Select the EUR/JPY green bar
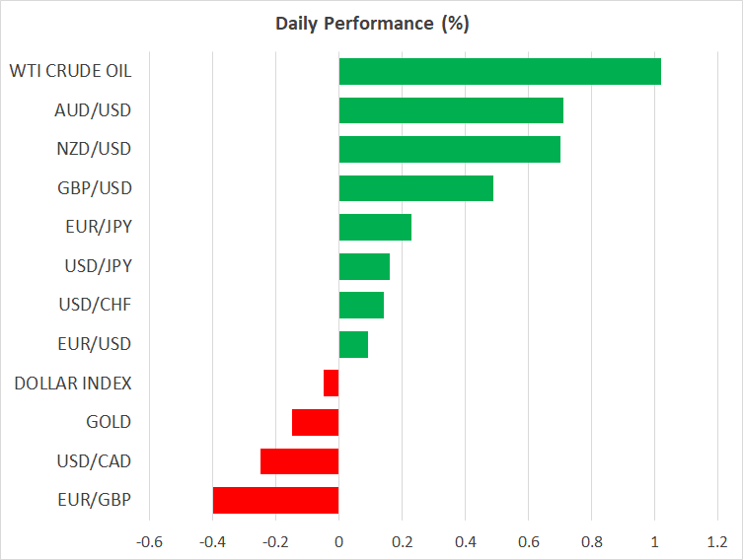 coord(375,228)
